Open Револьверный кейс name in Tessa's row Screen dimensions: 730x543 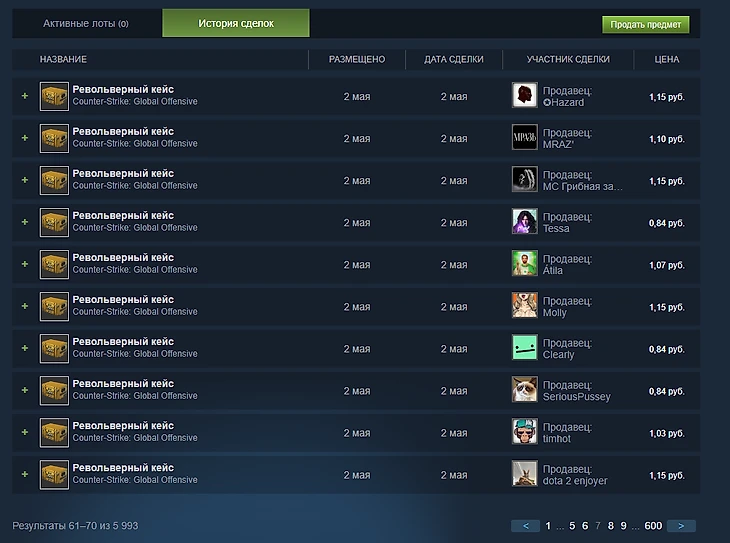tap(123, 216)
